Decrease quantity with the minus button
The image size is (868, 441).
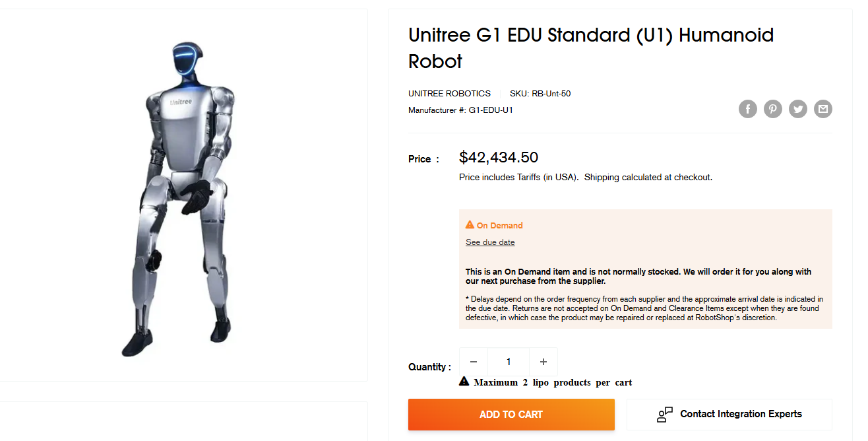coord(474,362)
